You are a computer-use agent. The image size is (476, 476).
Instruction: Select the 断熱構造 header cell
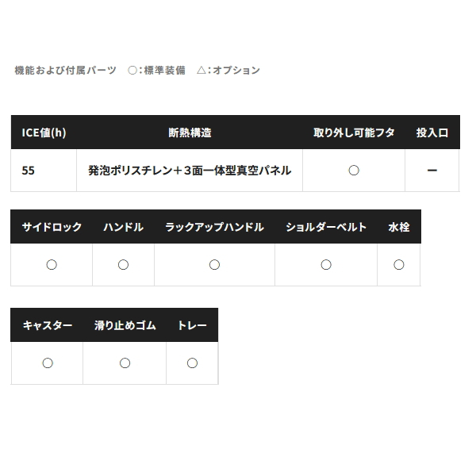190,132
